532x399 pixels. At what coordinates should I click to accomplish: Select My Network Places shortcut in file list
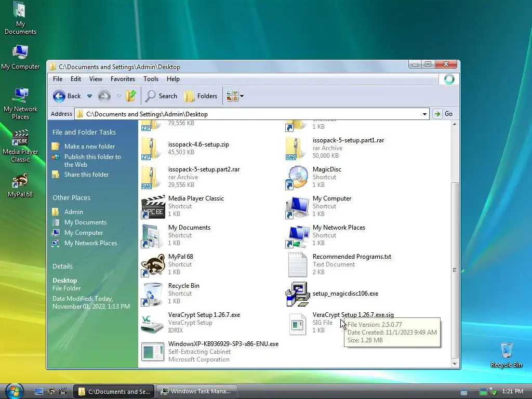click(x=297, y=236)
